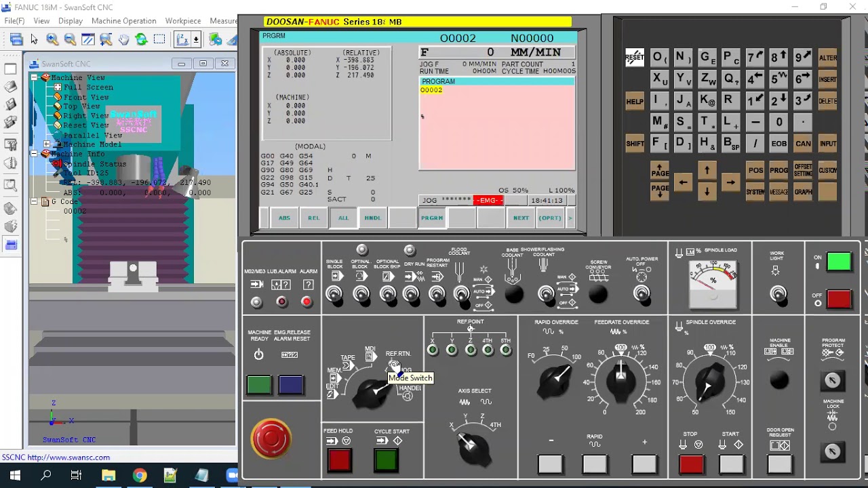
Task: Select Right View in the tree
Action: pos(86,116)
